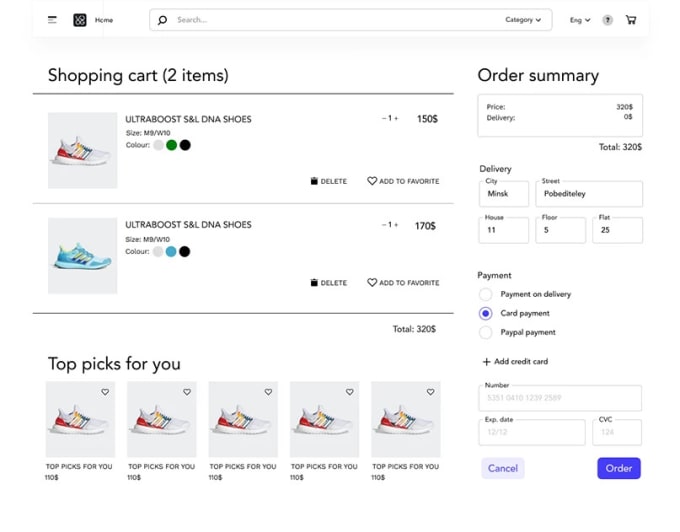Decrease quantity of the 170$ item
680x532 pixels.
384,225
